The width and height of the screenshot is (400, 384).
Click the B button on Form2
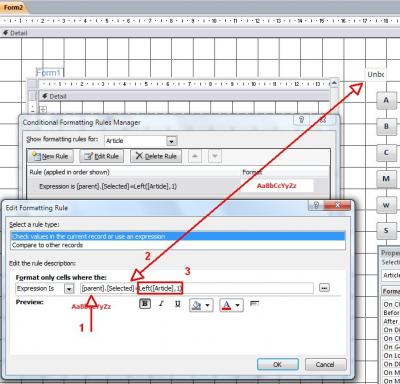386,126
